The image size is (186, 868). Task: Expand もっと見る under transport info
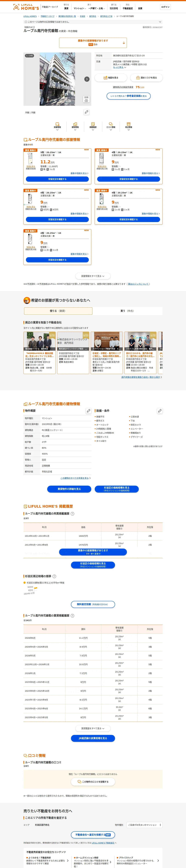(x=120, y=67)
